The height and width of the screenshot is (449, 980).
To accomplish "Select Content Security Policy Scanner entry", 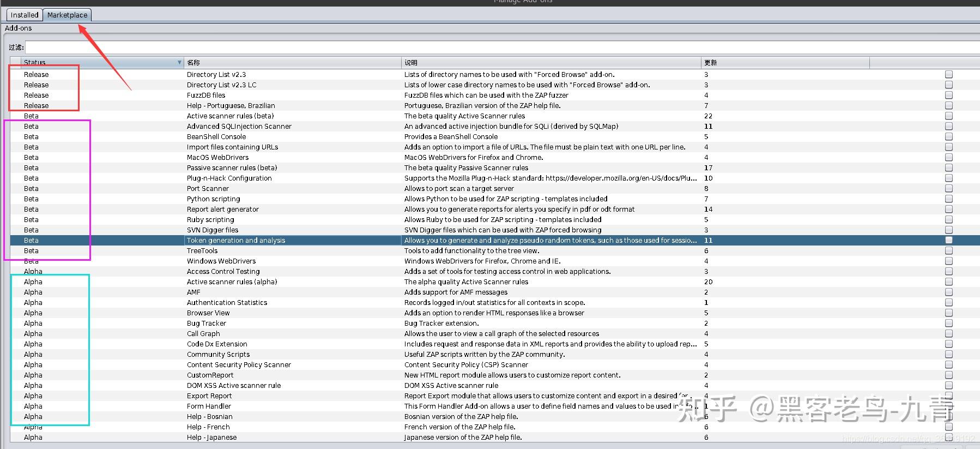I will [239, 364].
